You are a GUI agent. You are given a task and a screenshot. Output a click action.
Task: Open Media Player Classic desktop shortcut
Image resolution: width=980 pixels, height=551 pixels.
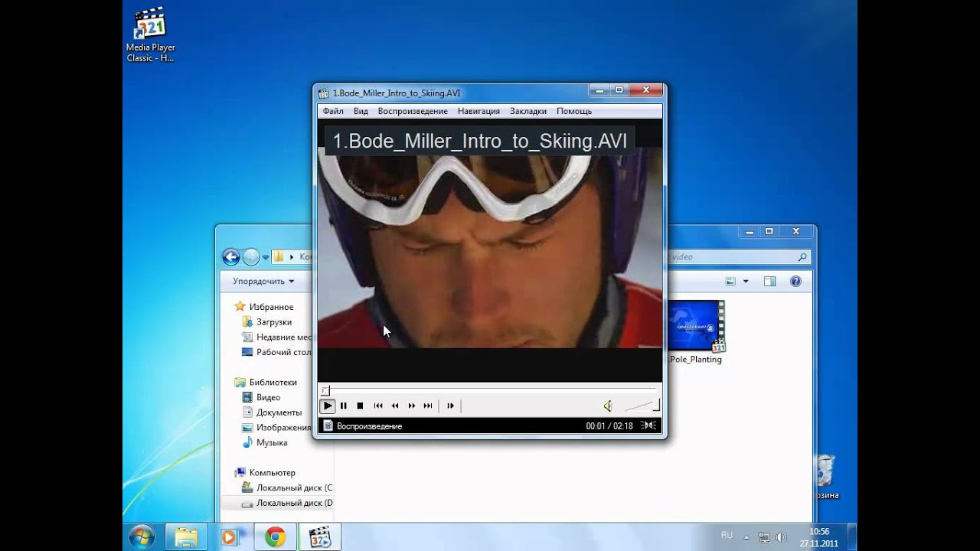[x=150, y=35]
